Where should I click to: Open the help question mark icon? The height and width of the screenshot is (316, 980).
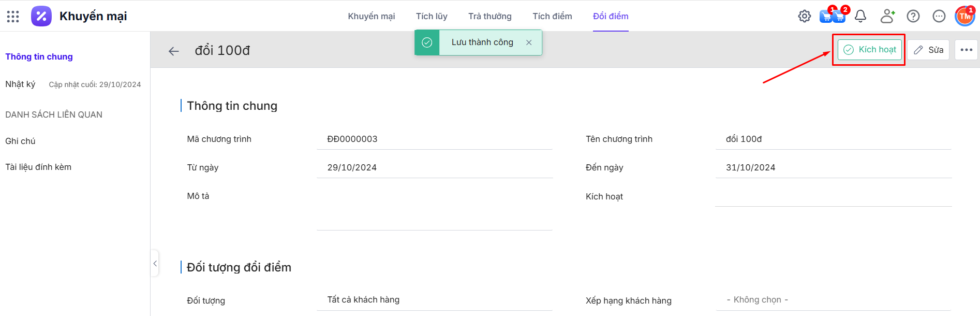pos(913,17)
